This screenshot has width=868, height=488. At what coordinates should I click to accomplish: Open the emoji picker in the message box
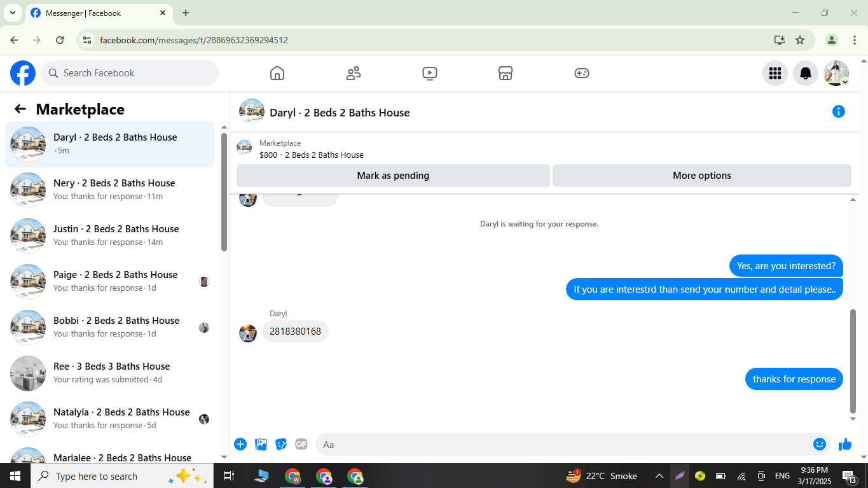[820, 444]
